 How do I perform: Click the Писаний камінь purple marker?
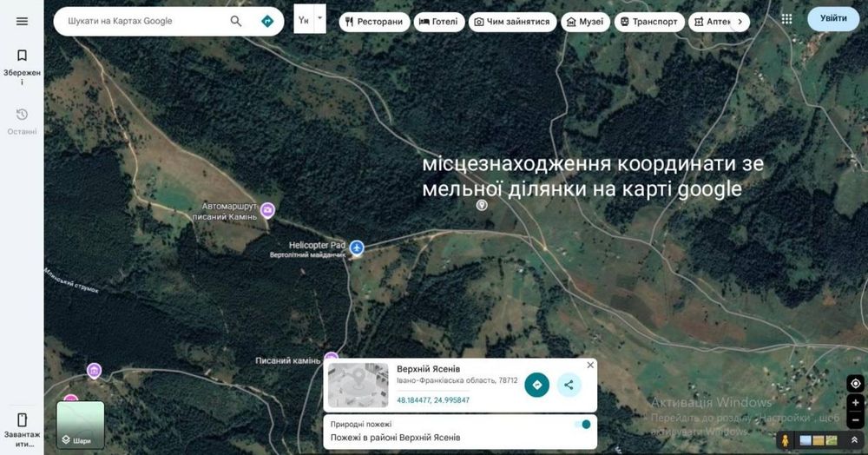(331, 357)
